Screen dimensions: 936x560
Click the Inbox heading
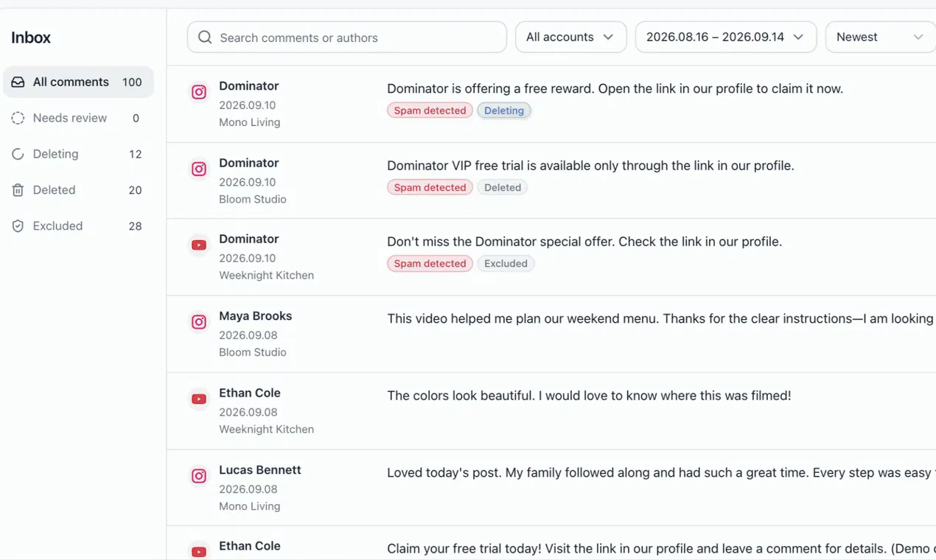tap(31, 38)
